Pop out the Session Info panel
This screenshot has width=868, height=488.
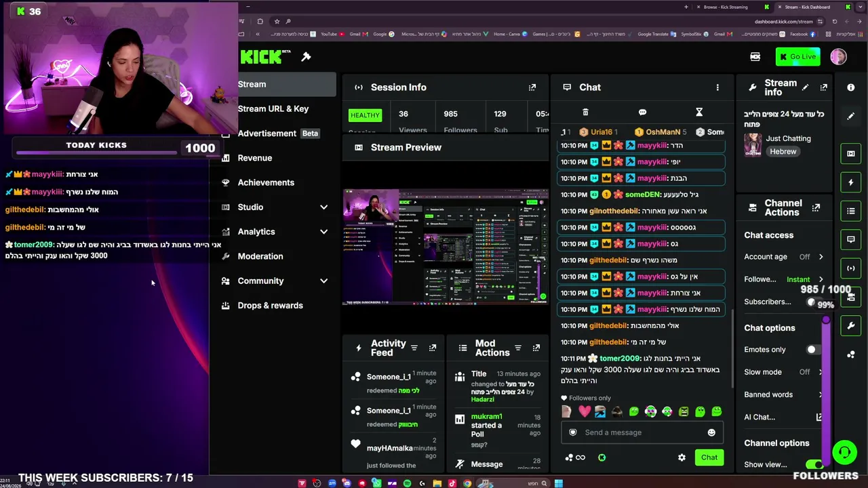click(532, 87)
